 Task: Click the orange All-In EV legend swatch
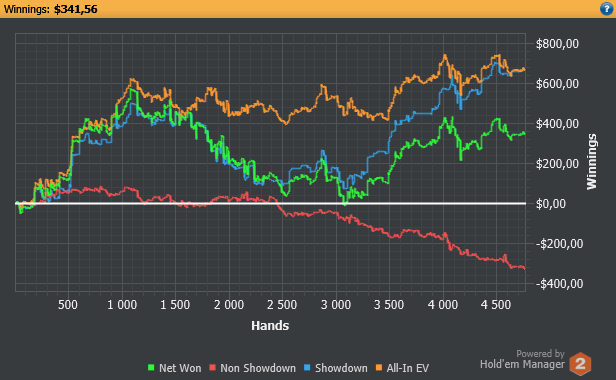379,368
